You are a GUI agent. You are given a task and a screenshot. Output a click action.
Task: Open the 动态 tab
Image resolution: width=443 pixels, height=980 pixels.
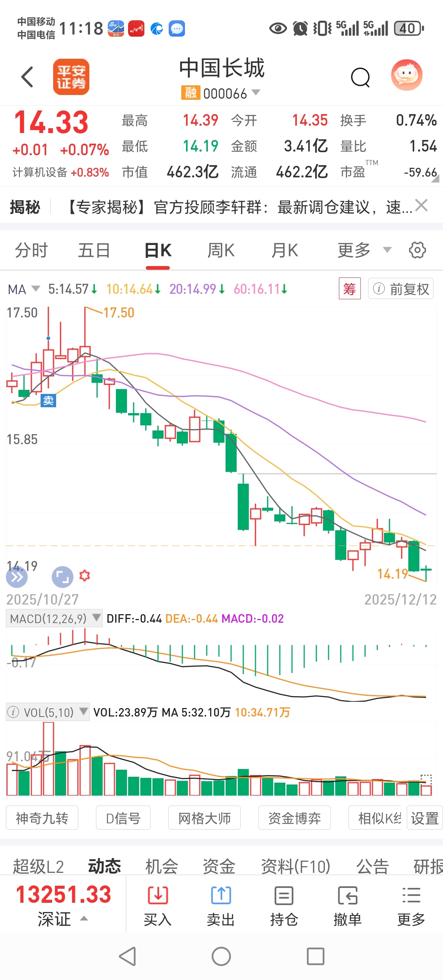pyautogui.click(x=104, y=866)
